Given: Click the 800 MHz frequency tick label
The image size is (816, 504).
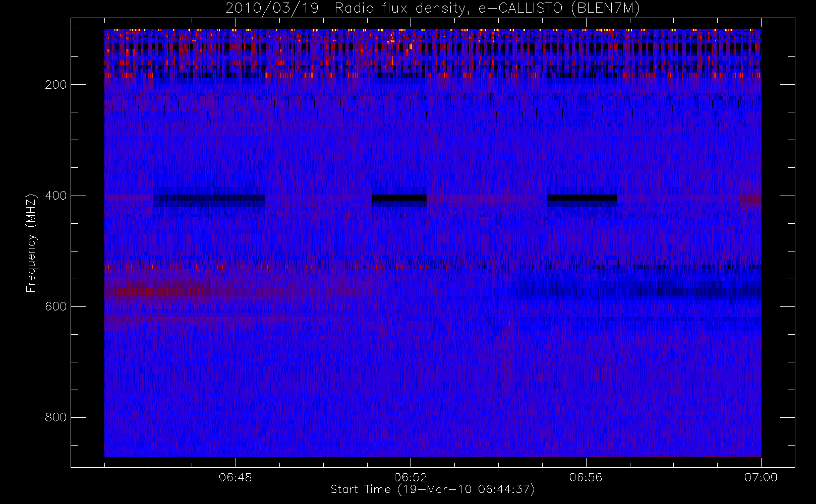Looking at the screenshot, I should pos(55,417).
